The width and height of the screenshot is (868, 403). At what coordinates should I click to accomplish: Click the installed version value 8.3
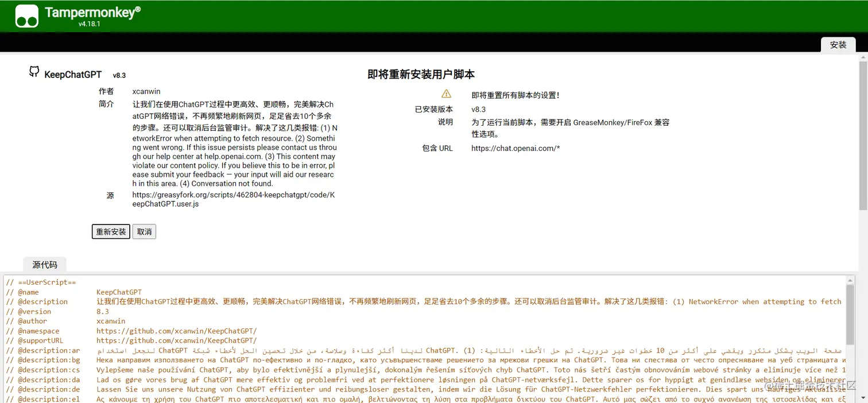click(478, 109)
